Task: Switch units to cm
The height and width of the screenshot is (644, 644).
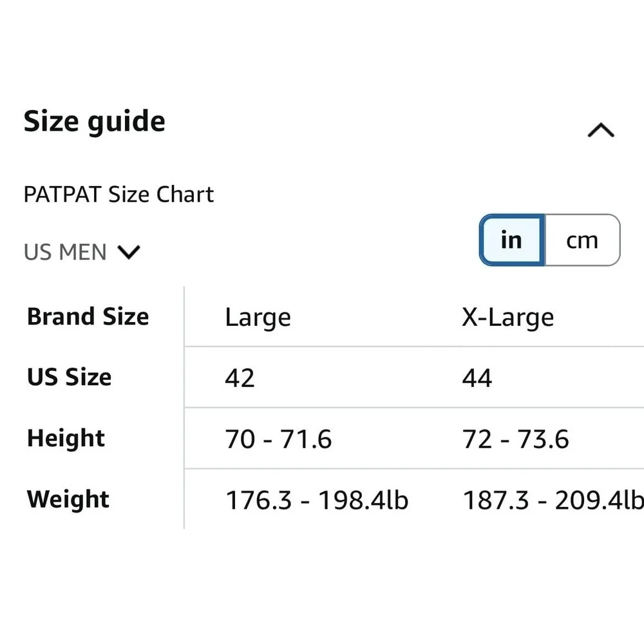Action: [x=582, y=240]
